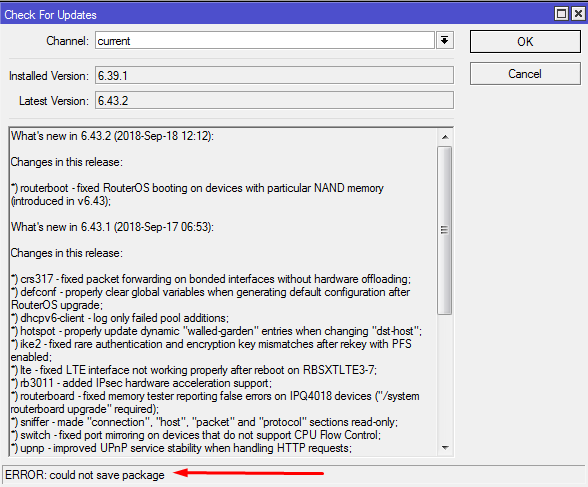This screenshot has width=588, height=487.
Task: Click the crs317 packet forwarding changelog line
Action: tap(211, 279)
